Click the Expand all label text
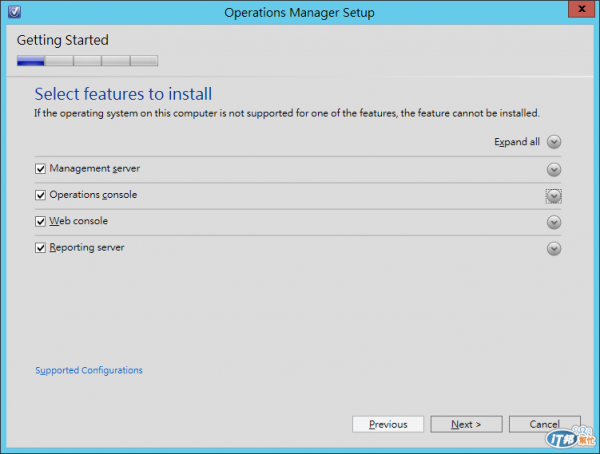600x454 pixels. pos(517,142)
